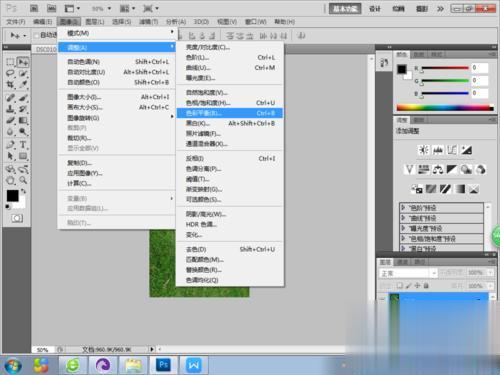Image resolution: width=500 pixels, height=375 pixels.
Task: Select the Dodge tool
Action: click(23, 132)
